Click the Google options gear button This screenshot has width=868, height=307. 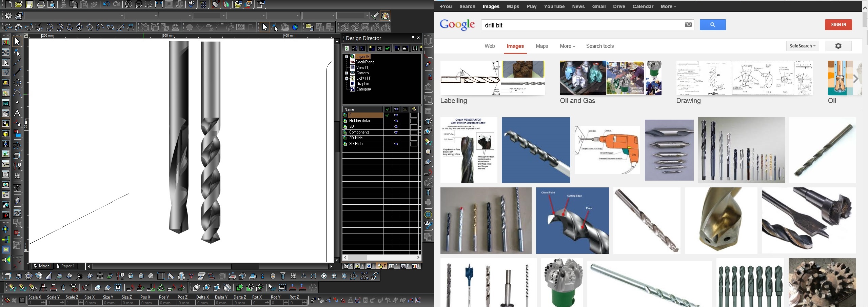click(x=838, y=46)
